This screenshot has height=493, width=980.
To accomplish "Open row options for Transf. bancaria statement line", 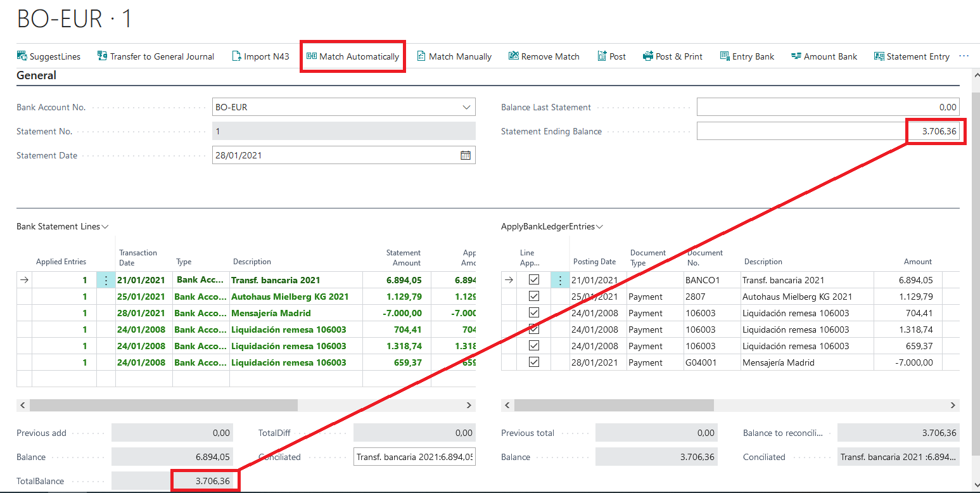I will [106, 280].
